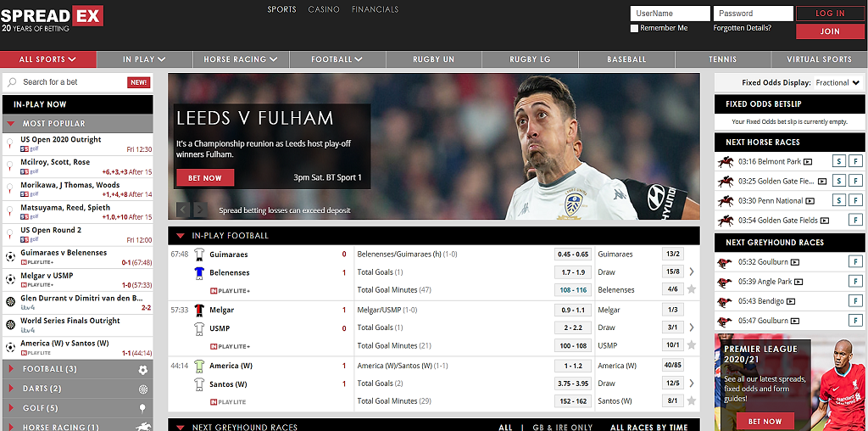Focus the UserName input field

coord(670,14)
